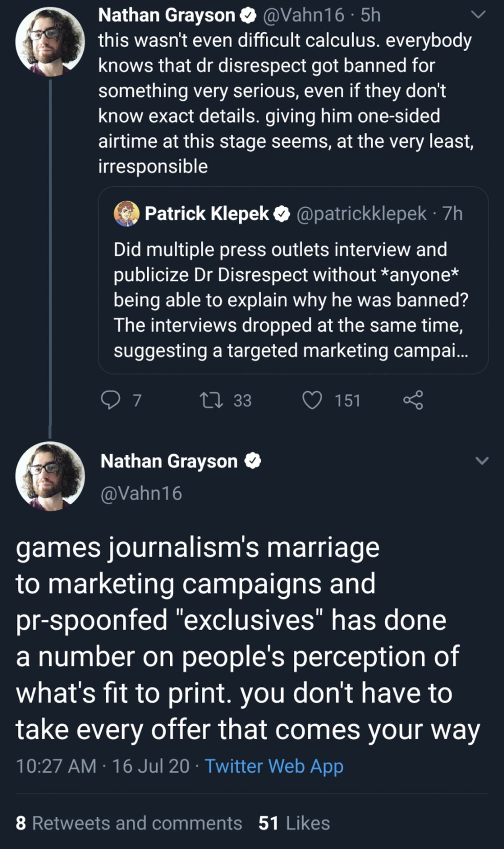Click Nathan Grayson's verified badge in top tweet
504x849 pixels.
click(x=248, y=16)
